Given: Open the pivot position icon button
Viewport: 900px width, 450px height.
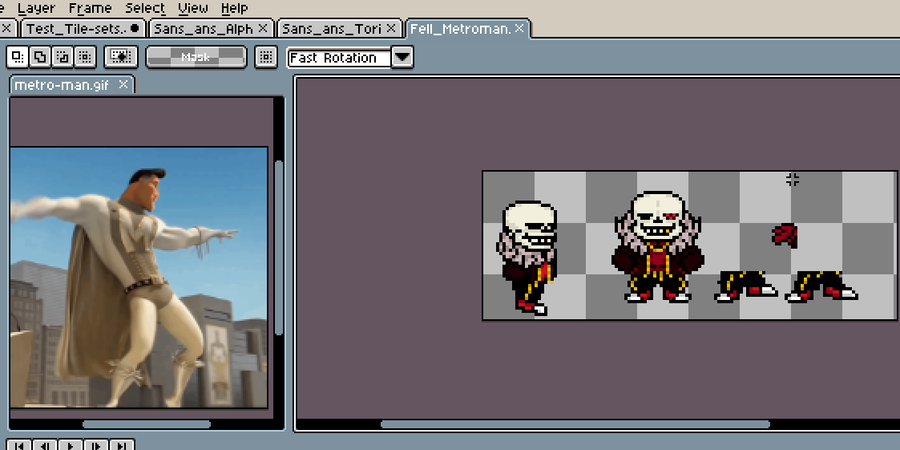Looking at the screenshot, I should pos(266,57).
